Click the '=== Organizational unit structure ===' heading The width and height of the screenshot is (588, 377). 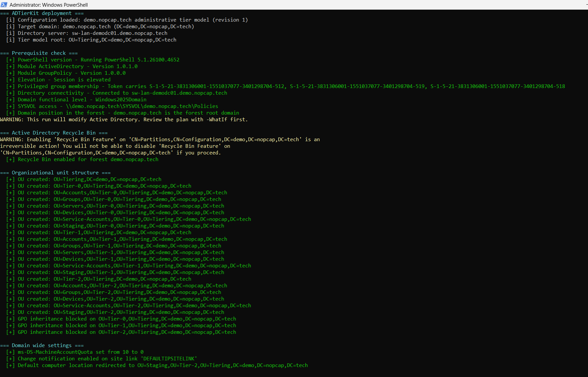pyautogui.click(x=55, y=173)
